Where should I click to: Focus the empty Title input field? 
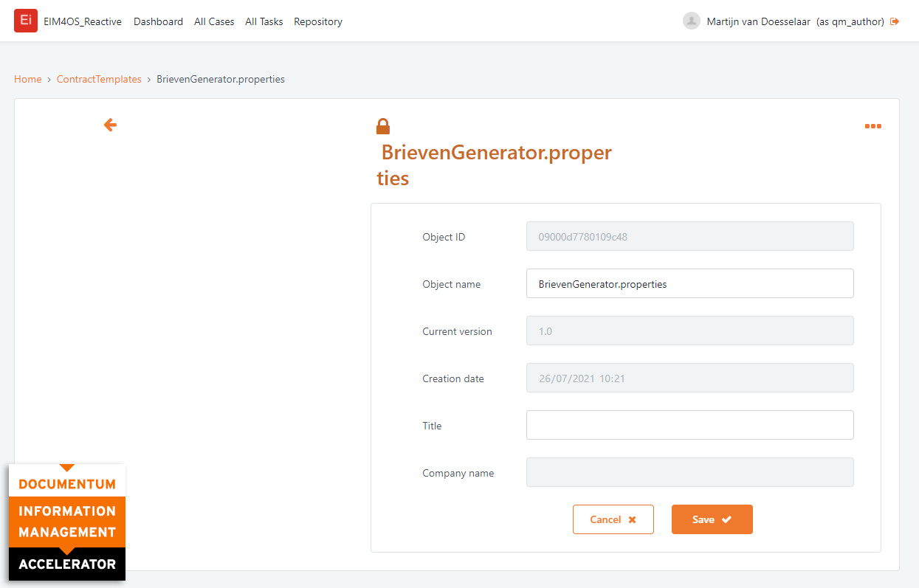pos(689,425)
